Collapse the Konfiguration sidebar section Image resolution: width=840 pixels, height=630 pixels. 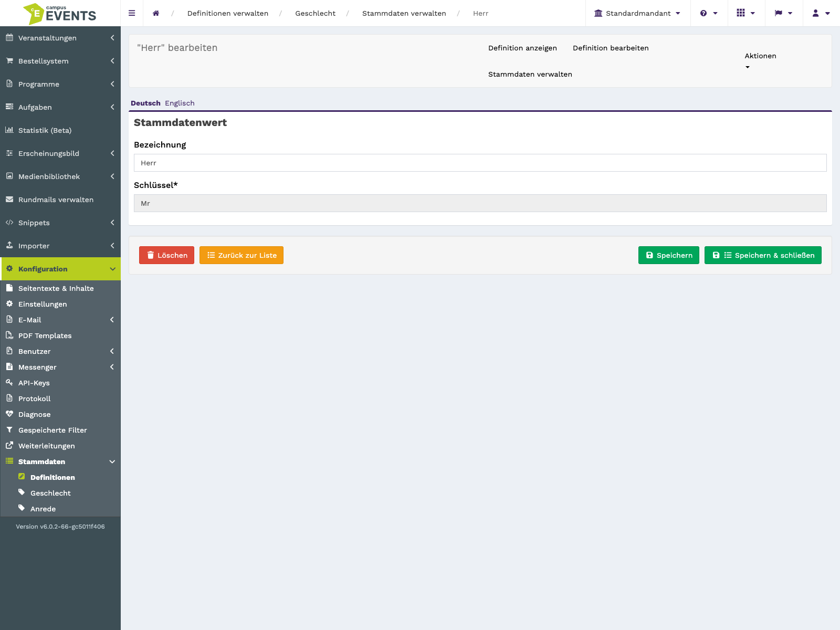click(60, 269)
